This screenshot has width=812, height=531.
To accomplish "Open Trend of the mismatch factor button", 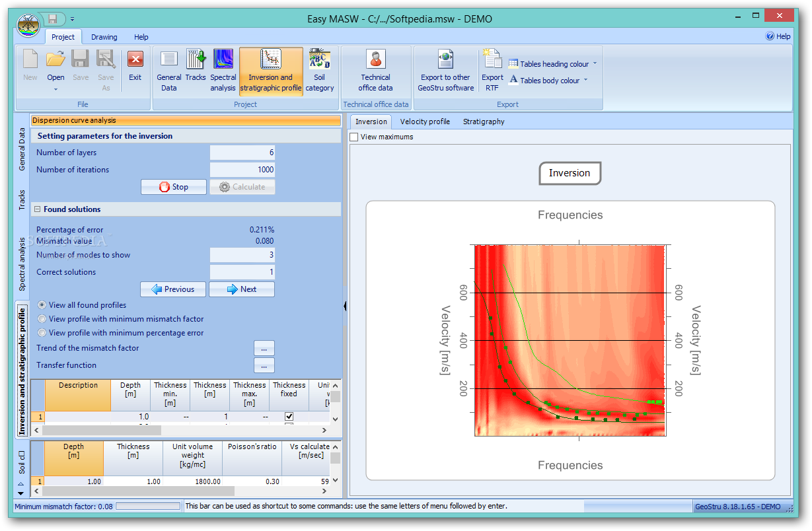I will pyautogui.click(x=264, y=348).
